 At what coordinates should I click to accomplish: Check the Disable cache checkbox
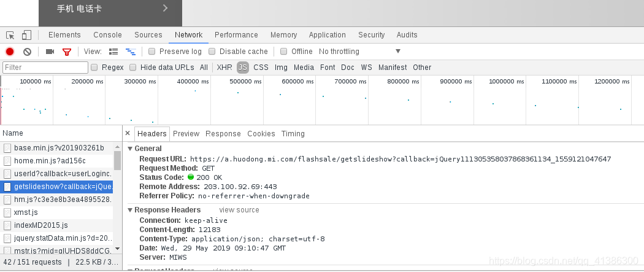tap(212, 52)
